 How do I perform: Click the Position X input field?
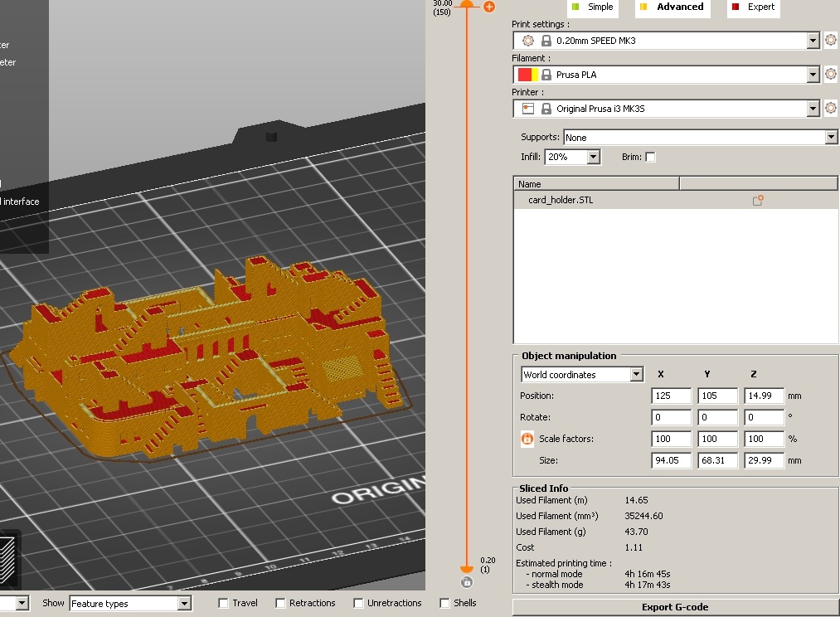[x=671, y=396]
